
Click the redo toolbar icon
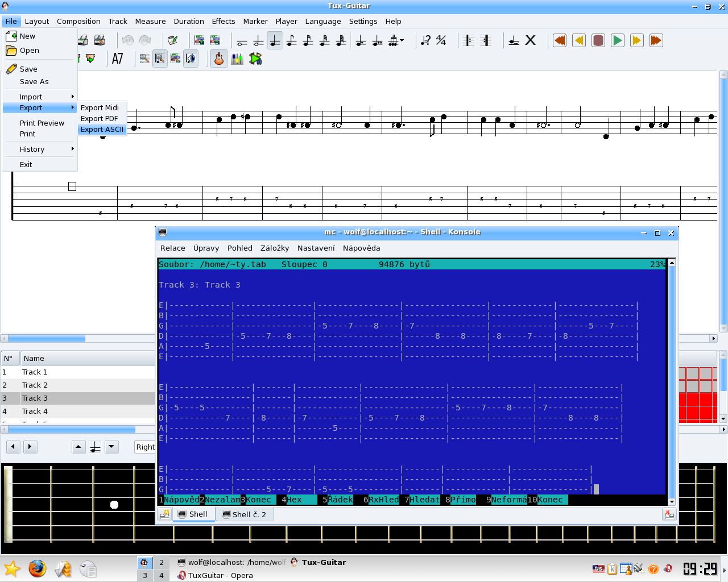tap(145, 40)
